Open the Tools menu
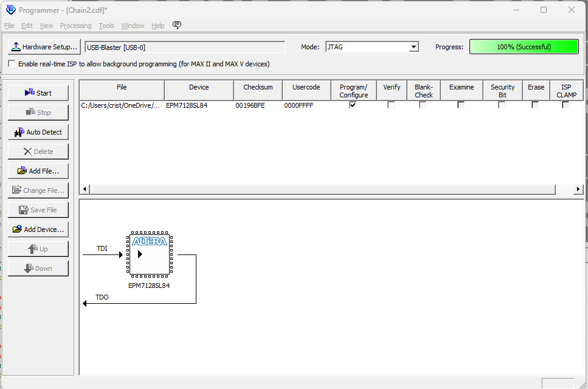588x389 pixels. [x=106, y=26]
